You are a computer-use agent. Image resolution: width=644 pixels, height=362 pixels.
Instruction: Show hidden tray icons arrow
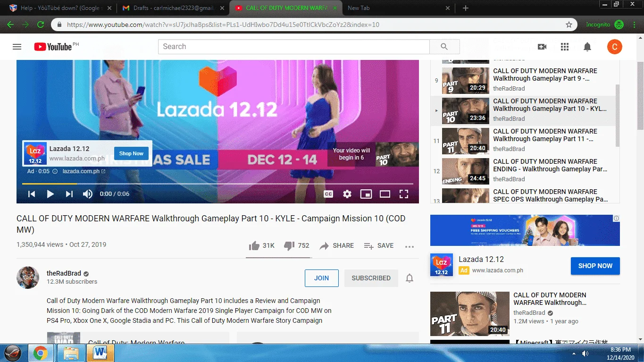[574, 353]
